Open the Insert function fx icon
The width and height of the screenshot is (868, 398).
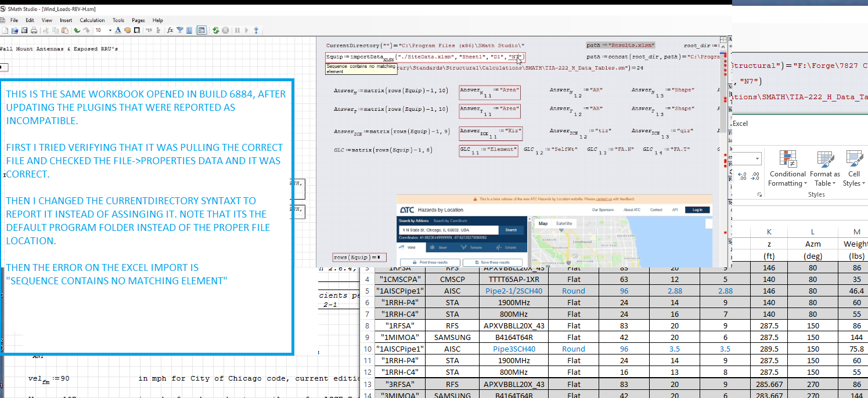point(170,30)
